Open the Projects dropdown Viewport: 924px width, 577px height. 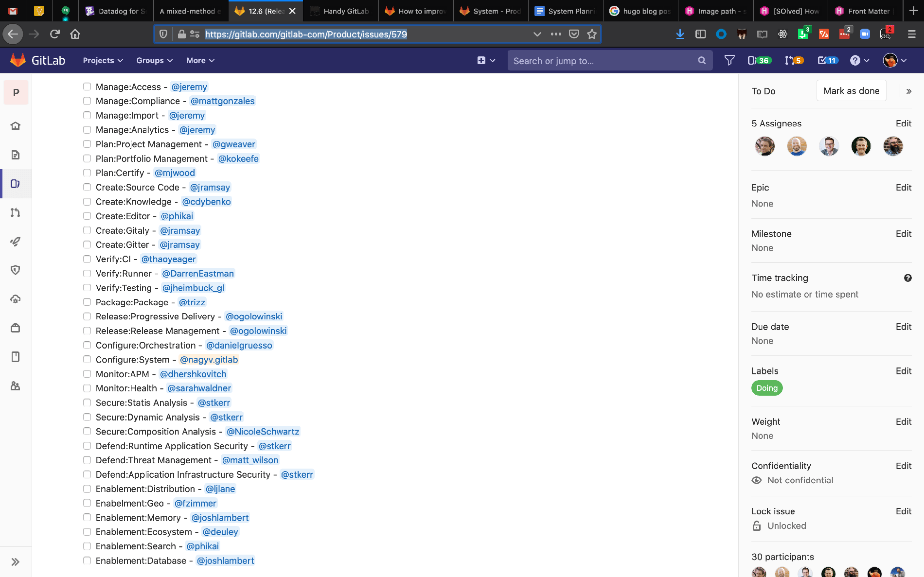102,60
